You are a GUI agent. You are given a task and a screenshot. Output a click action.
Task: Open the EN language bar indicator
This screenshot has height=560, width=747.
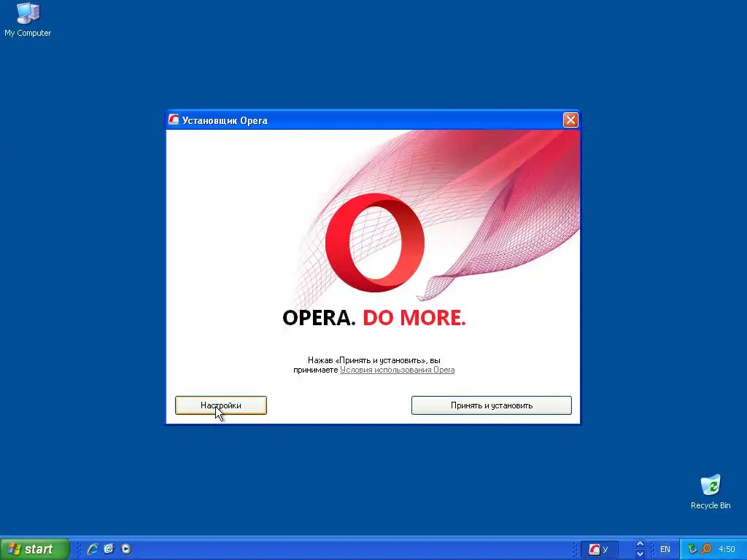pos(665,550)
